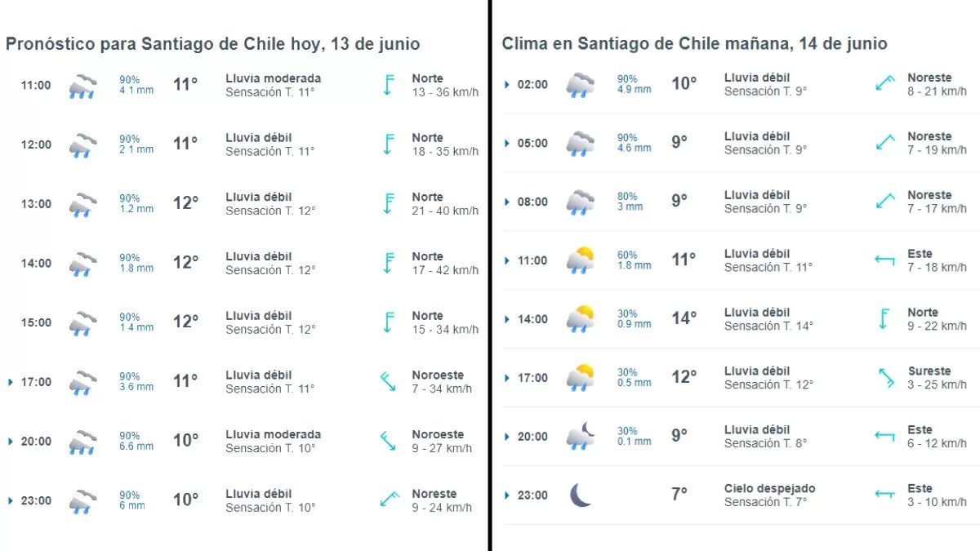
Task: Select the 'Clima en Santiago de Chile mañana' heading
Action: coord(694,44)
